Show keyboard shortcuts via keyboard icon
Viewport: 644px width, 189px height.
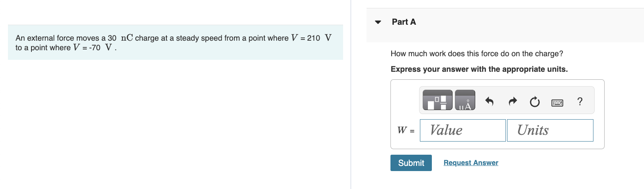pyautogui.click(x=557, y=103)
